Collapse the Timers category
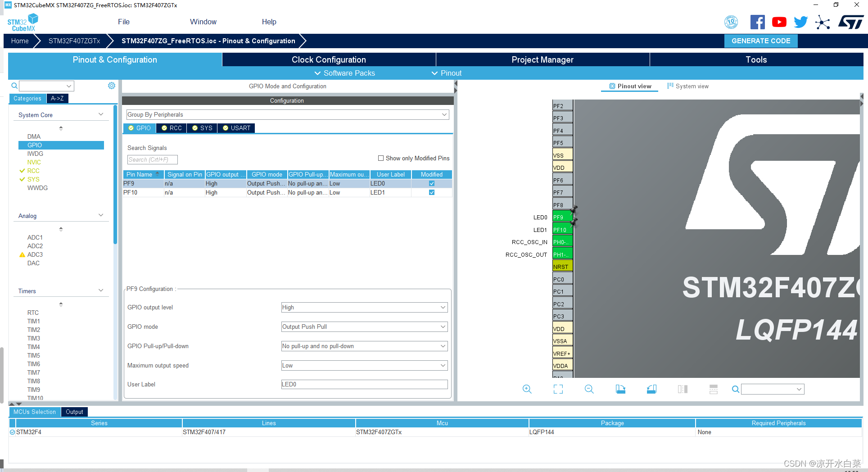 [101, 291]
